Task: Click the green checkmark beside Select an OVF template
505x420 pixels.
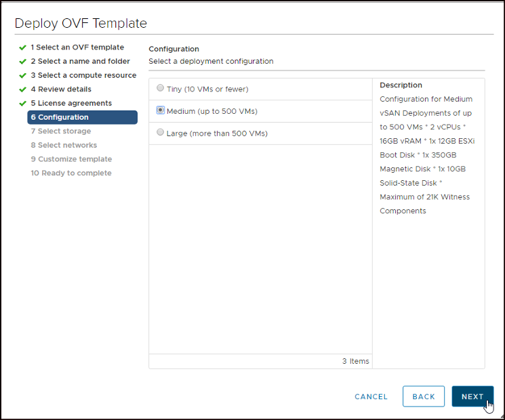Action: point(22,47)
